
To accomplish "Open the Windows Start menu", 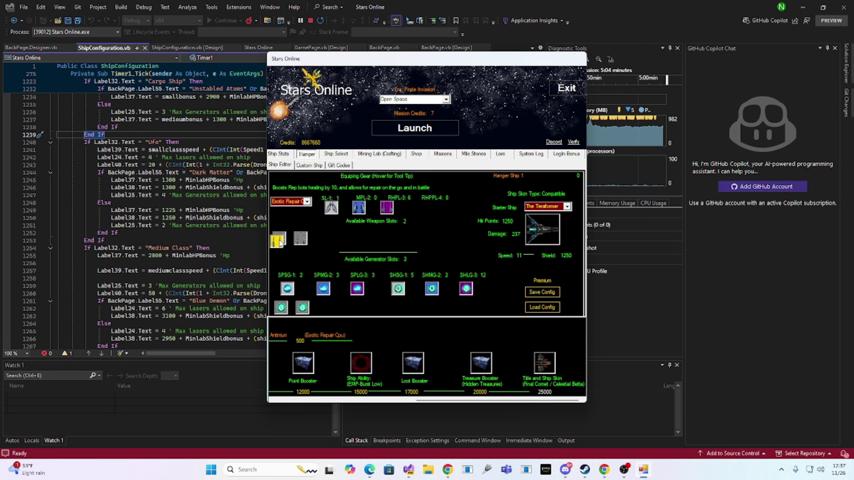I will pos(211,469).
